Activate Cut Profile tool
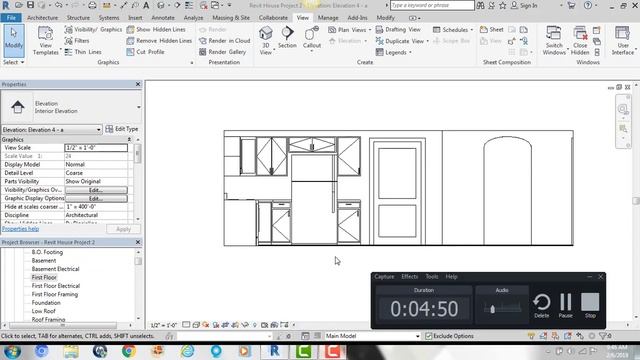The height and width of the screenshot is (360, 640). pyautogui.click(x=145, y=52)
